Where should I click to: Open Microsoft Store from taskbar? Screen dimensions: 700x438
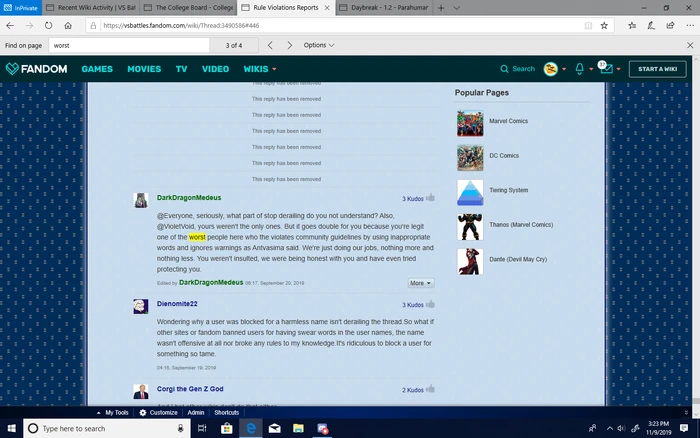[x=227, y=429]
